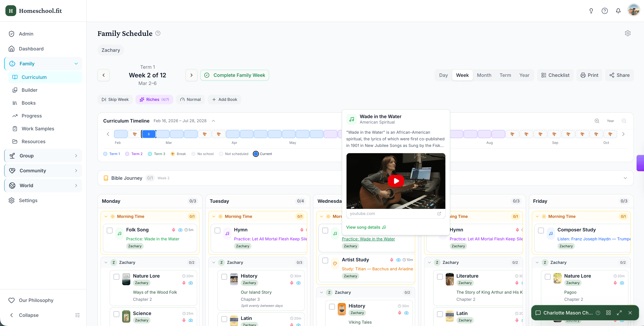Click the notifications bell icon
This screenshot has width=644, height=326.
click(x=618, y=11)
